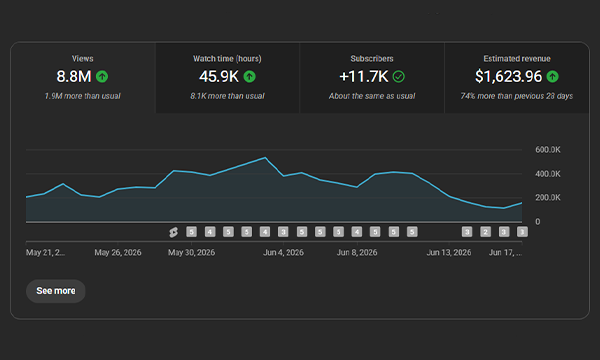This screenshot has height=360, width=600.
Task: Click the '8.1K more than usual' text
Action: click(x=227, y=96)
